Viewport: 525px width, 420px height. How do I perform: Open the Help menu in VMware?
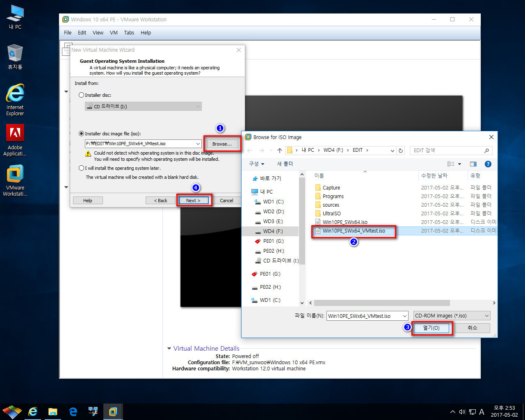[x=146, y=33]
